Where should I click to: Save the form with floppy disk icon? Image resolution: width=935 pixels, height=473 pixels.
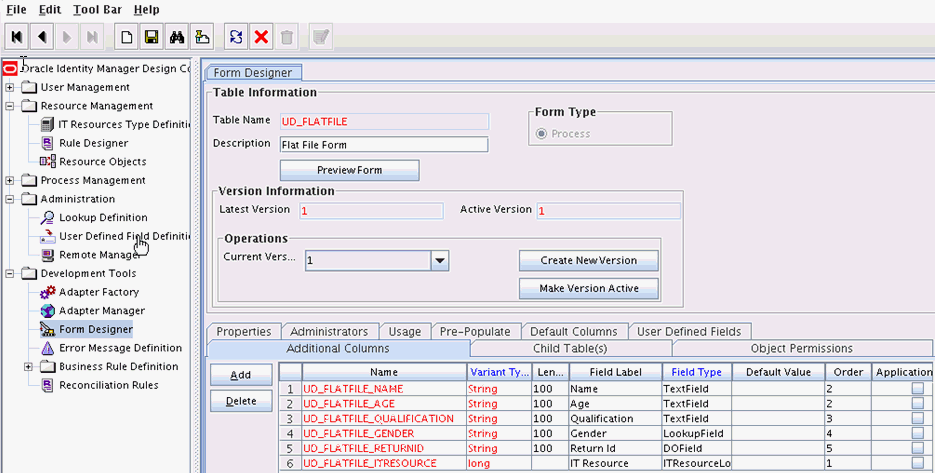tap(152, 37)
